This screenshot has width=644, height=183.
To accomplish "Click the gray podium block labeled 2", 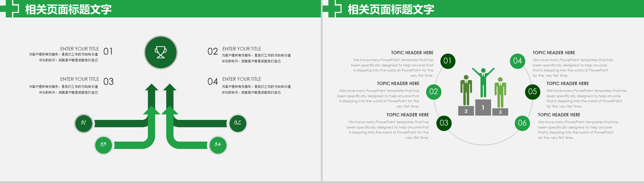I will (x=466, y=111).
